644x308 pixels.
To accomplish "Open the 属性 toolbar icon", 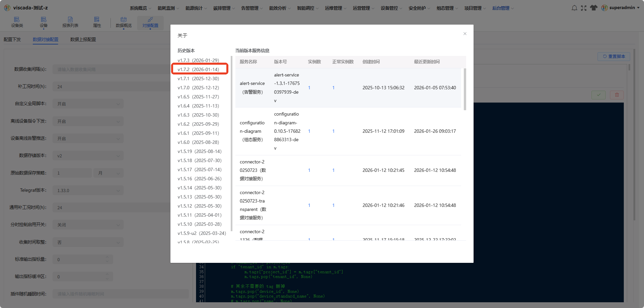I will (97, 22).
